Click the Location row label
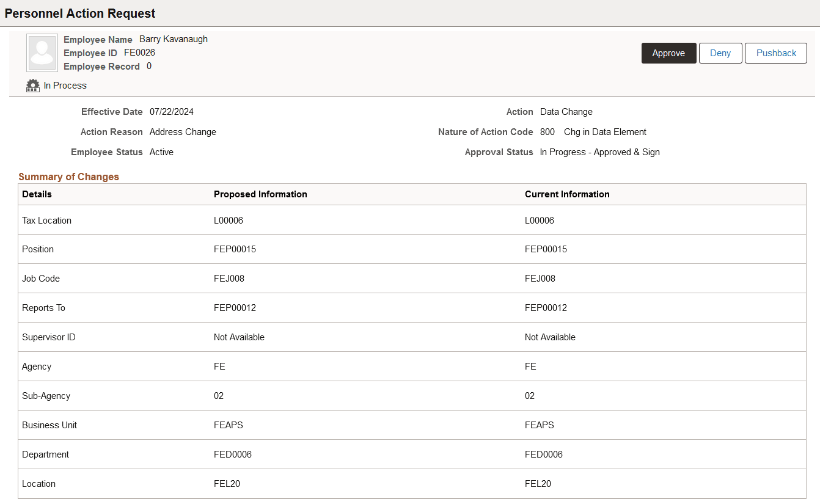The width and height of the screenshot is (820, 504). point(38,484)
